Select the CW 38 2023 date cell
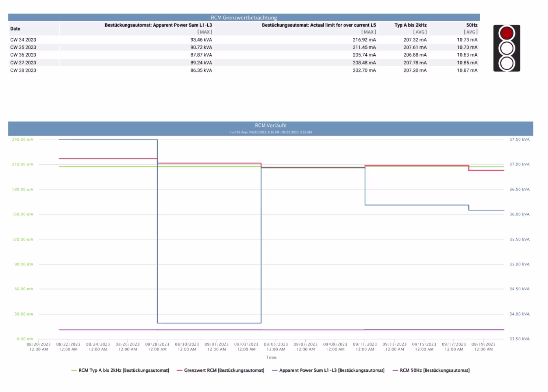548x392 pixels. [23, 70]
